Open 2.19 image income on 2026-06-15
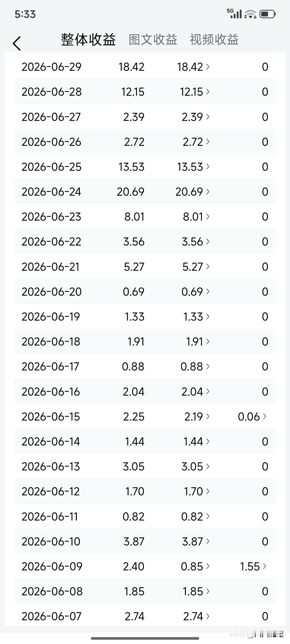The image size is (290, 644). coord(197,417)
